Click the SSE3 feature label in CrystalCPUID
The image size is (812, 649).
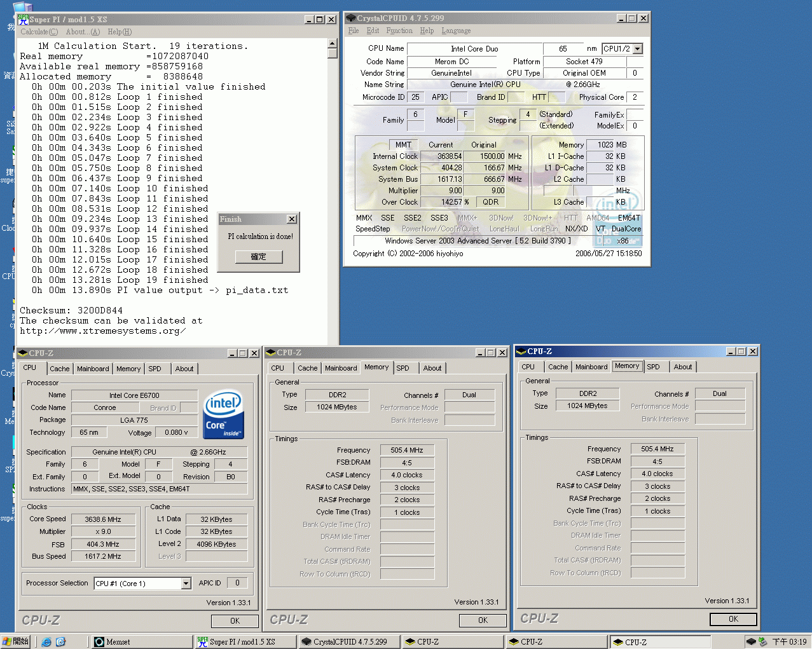pos(439,218)
